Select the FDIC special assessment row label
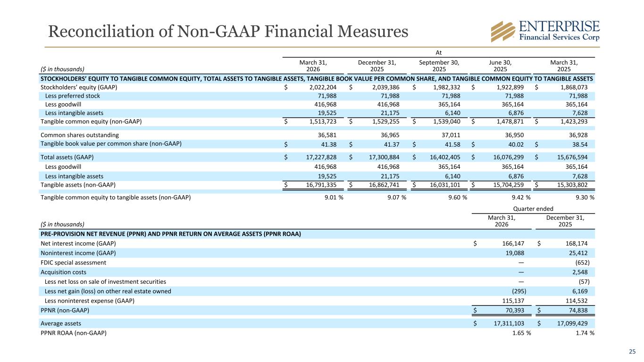The image size is (644, 362). pyautogui.click(x=74, y=262)
